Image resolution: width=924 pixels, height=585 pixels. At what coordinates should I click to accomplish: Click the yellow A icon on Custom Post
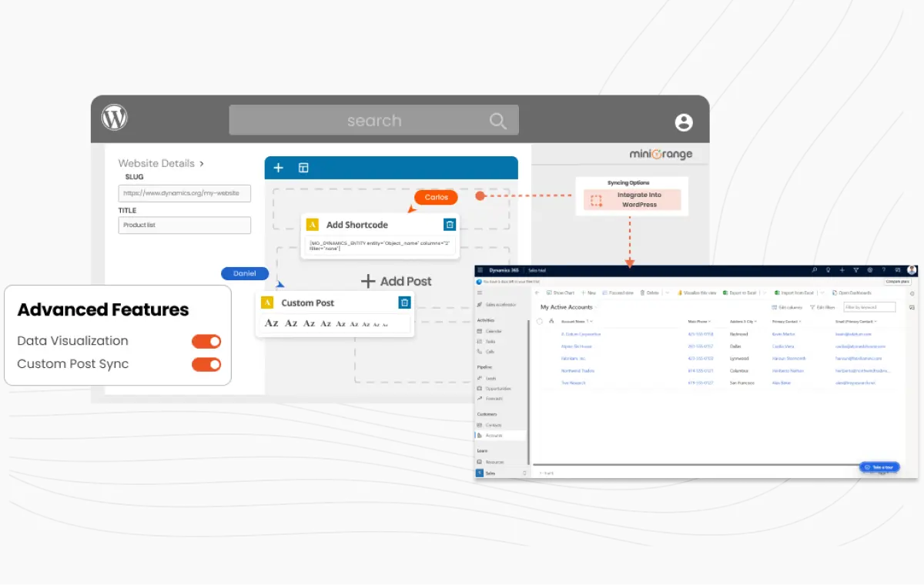pyautogui.click(x=267, y=303)
